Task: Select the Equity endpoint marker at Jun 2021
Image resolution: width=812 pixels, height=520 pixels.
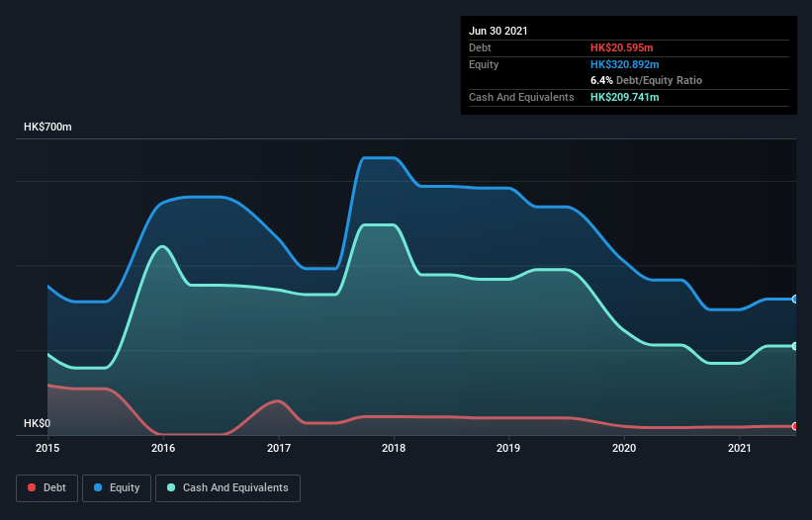Action: click(x=795, y=300)
